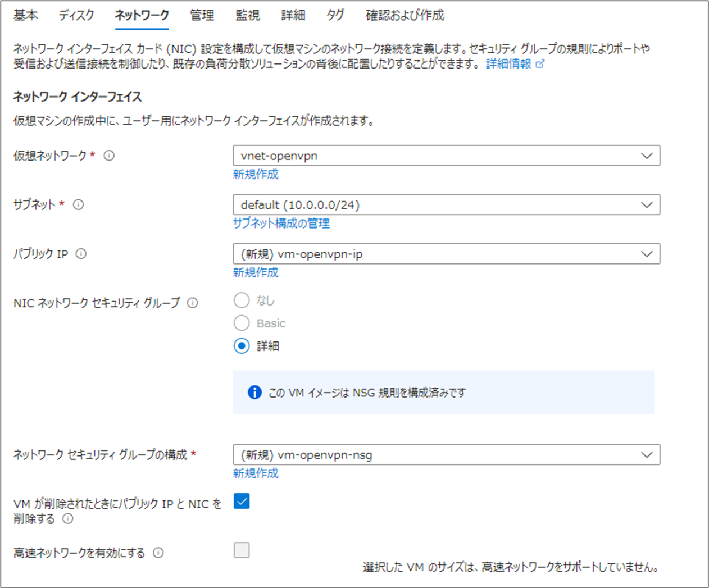Select the ネットワーク tab
This screenshot has height=588, width=709.
[142, 15]
